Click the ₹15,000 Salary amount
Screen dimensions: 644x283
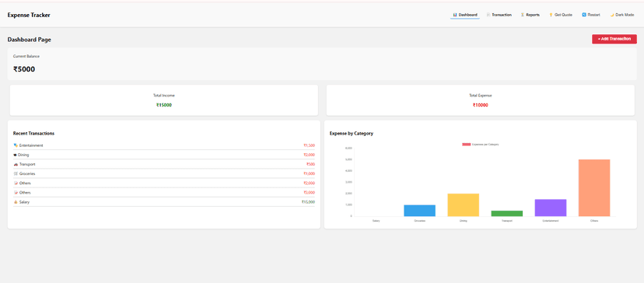point(308,202)
